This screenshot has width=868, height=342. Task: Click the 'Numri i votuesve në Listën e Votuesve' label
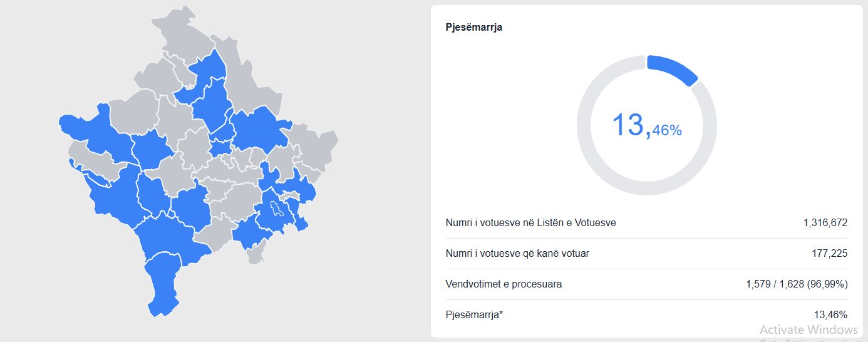[530, 223]
